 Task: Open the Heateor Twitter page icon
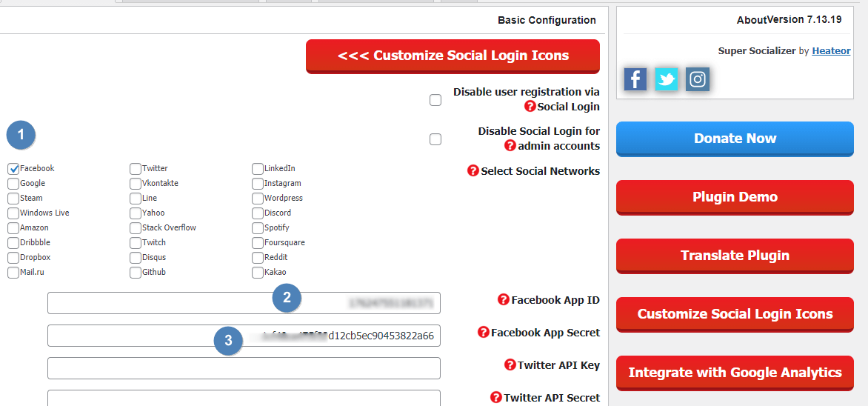[x=667, y=79]
